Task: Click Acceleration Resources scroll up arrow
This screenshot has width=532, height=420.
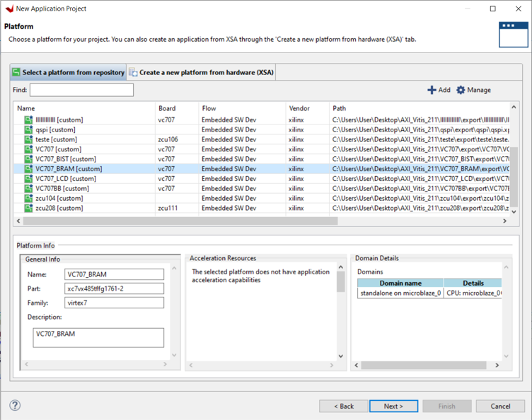Action: pyautogui.click(x=341, y=267)
